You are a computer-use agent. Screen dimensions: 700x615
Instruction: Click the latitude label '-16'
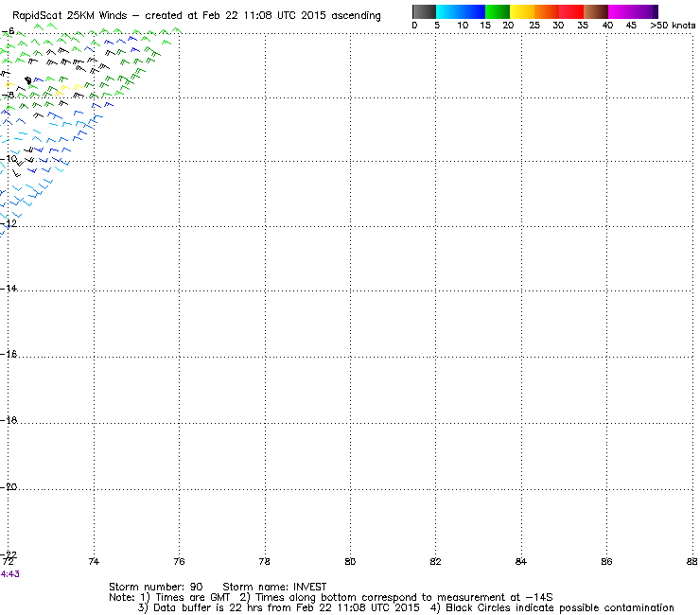(9, 354)
